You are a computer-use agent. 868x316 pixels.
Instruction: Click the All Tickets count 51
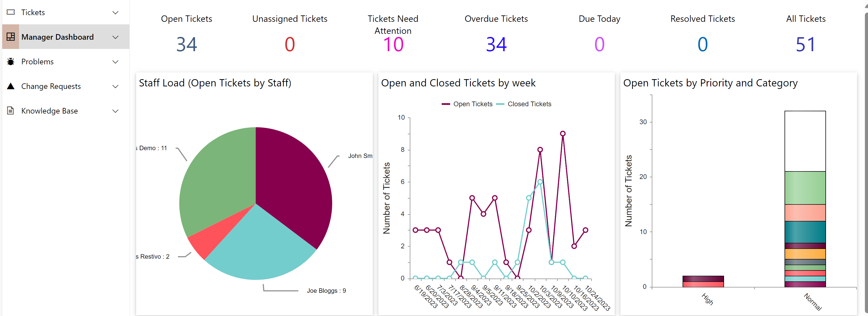click(805, 44)
